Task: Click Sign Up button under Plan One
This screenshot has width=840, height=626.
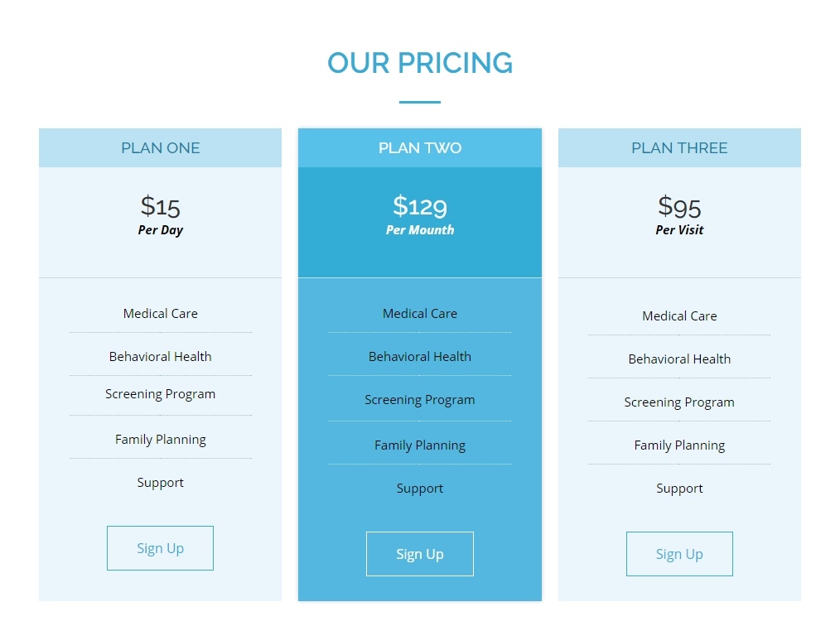Action: pyautogui.click(x=160, y=548)
